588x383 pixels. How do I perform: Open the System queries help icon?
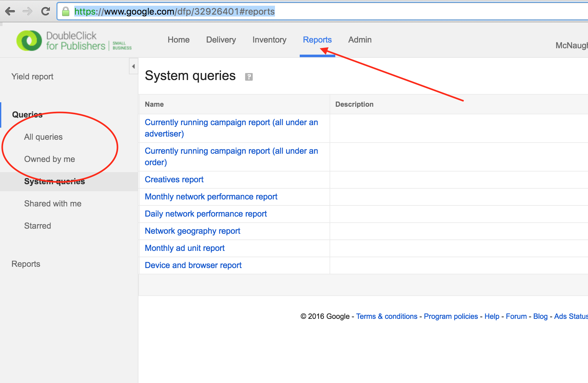(249, 77)
